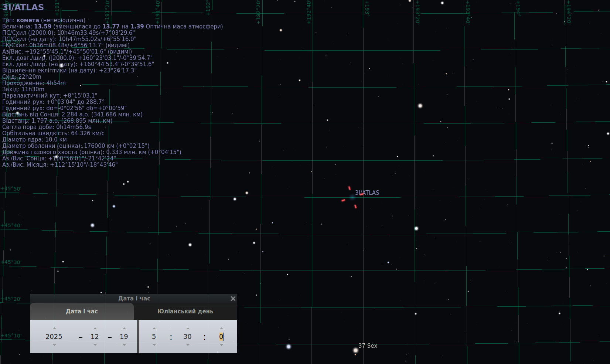Increase the month with the up arrow

(x=95, y=328)
